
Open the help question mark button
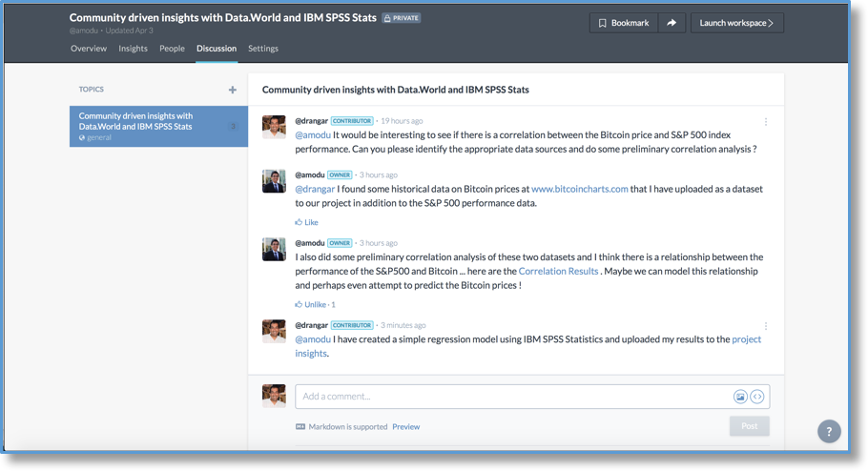coord(829,432)
